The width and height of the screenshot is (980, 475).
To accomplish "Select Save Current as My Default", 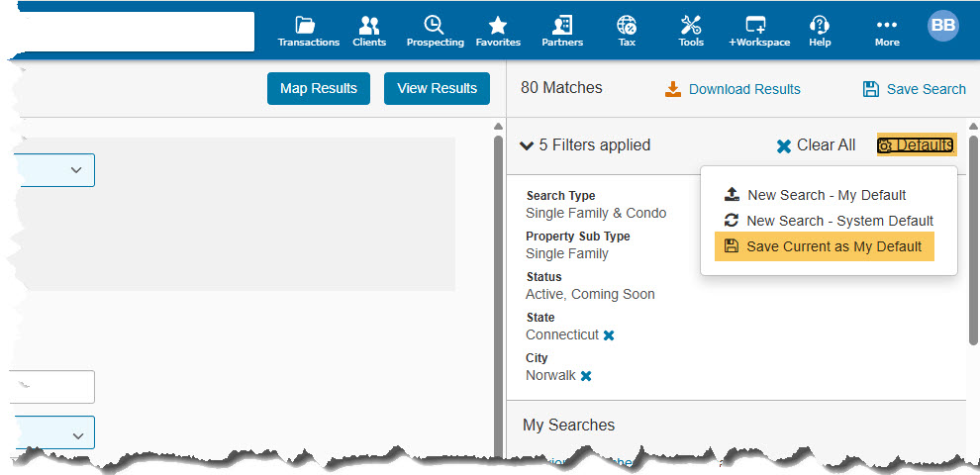I will point(824,246).
